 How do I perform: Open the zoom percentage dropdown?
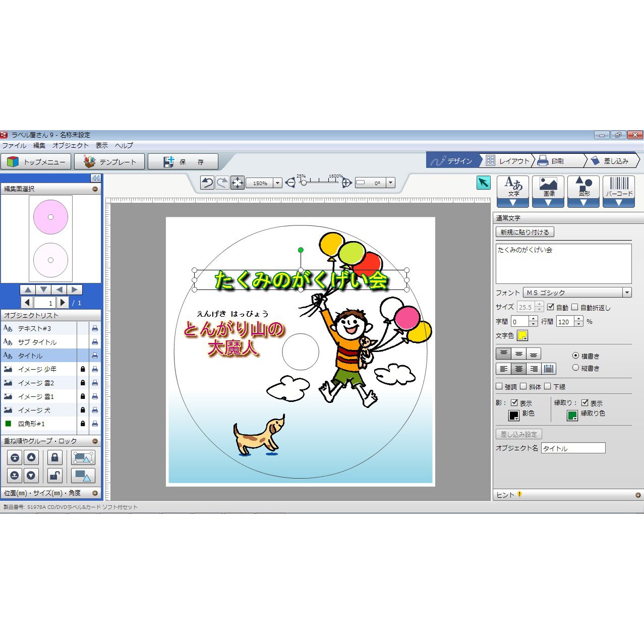[277, 183]
